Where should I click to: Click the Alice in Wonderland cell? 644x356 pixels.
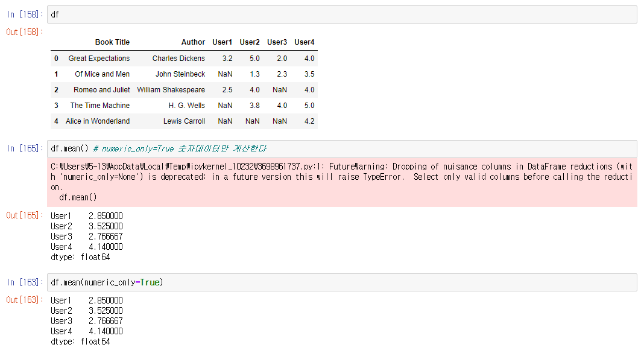point(98,121)
